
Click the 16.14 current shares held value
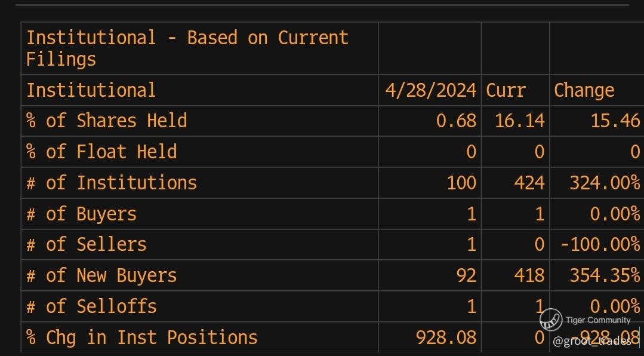[519, 121]
